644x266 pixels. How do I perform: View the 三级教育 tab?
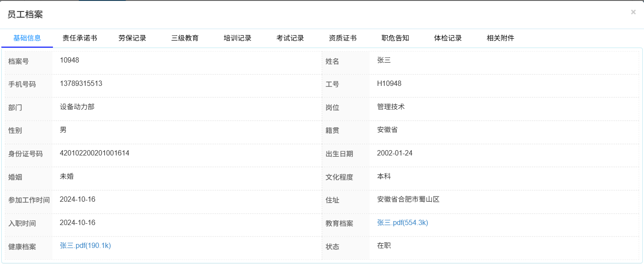[184, 38]
